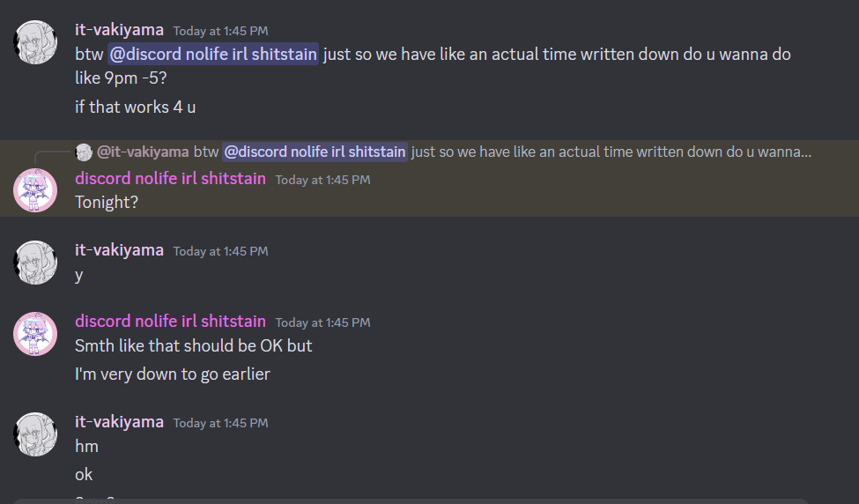Click the @discord nolife mention in the 'btw' message
Viewport: 859px width, 504px height.
[212, 55]
